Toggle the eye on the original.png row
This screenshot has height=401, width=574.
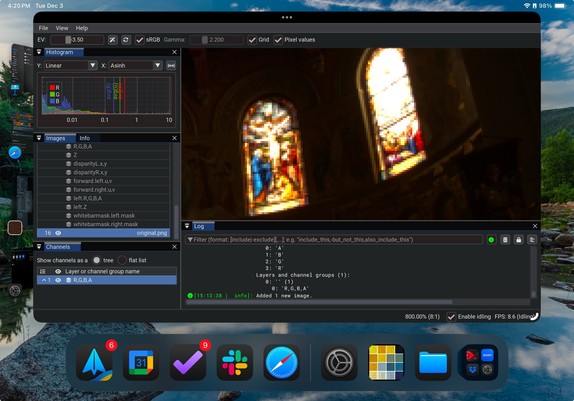[x=58, y=233]
